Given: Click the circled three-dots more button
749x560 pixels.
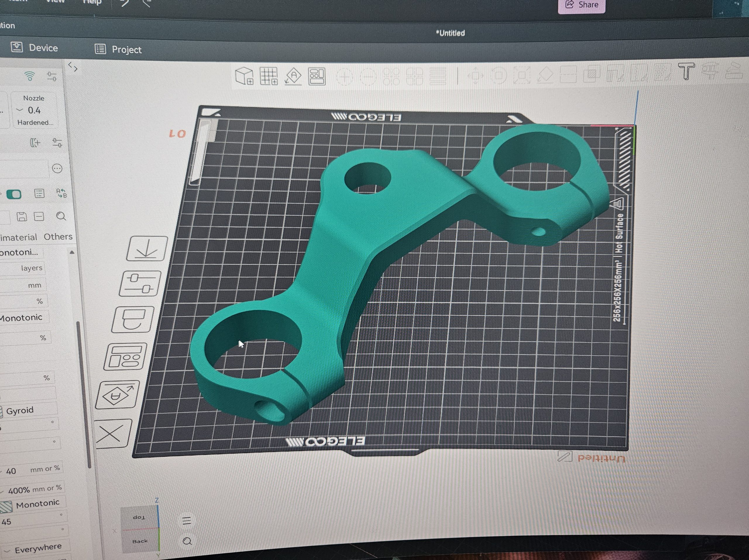Looking at the screenshot, I should 57,168.
